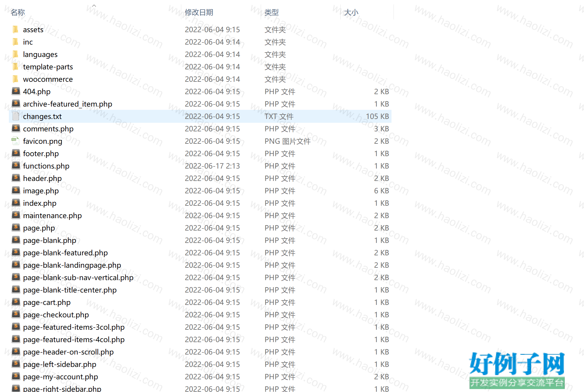
Task: Sort by the 类型 column header
Action: (x=272, y=12)
